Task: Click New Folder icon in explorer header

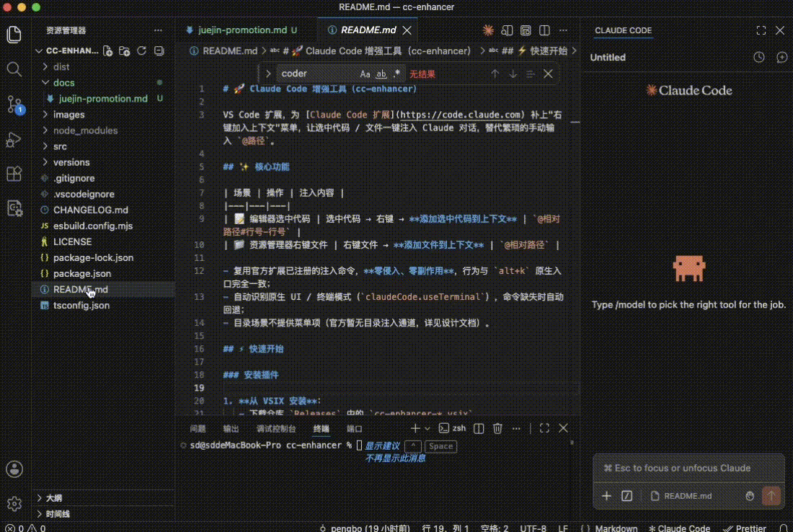Action: (x=125, y=50)
